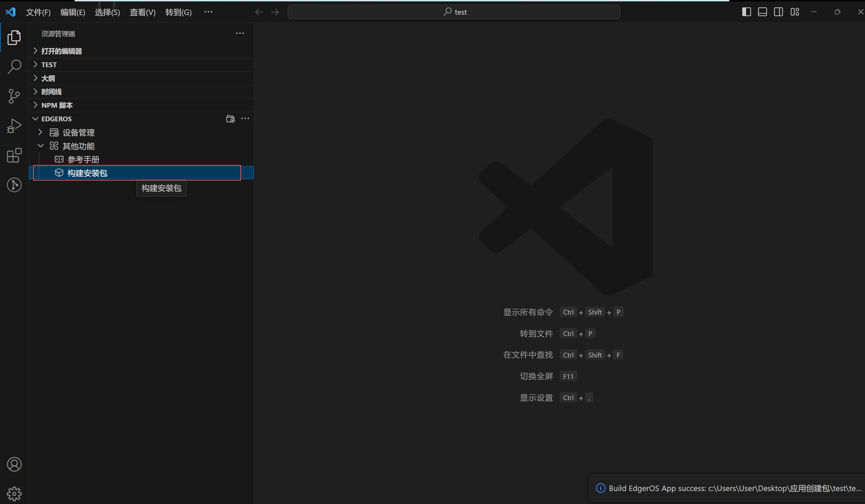Open the 选择(S) menu
This screenshot has height=504, width=865.
pyautogui.click(x=107, y=12)
